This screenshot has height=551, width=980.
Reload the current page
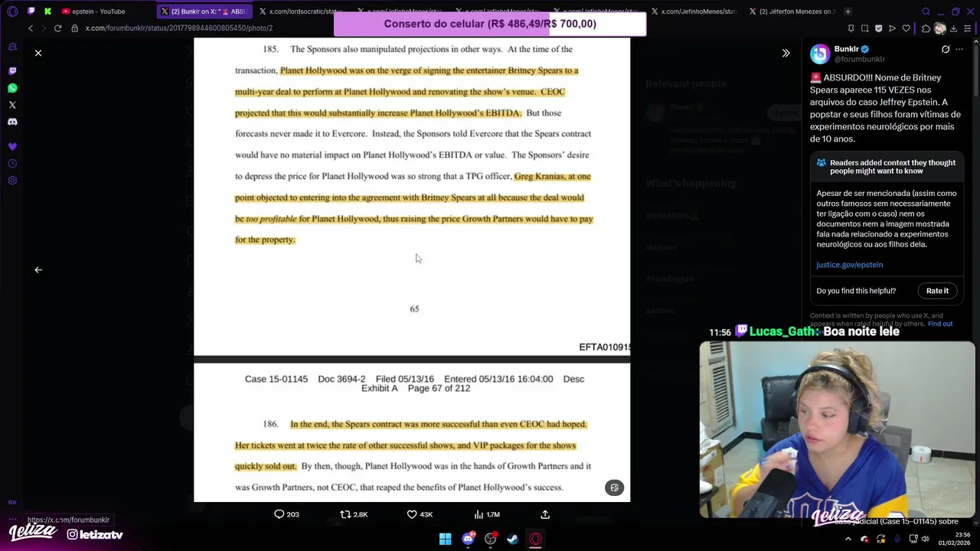coord(57,28)
